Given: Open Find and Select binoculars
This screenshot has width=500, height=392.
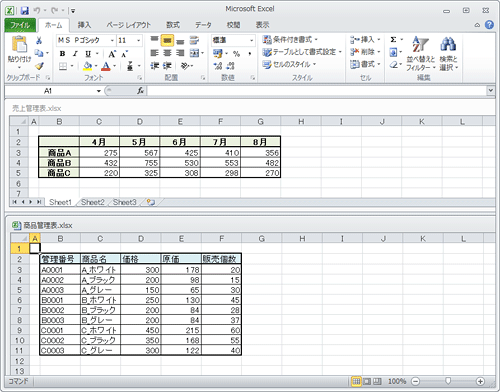Looking at the screenshot, I should click(x=448, y=53).
